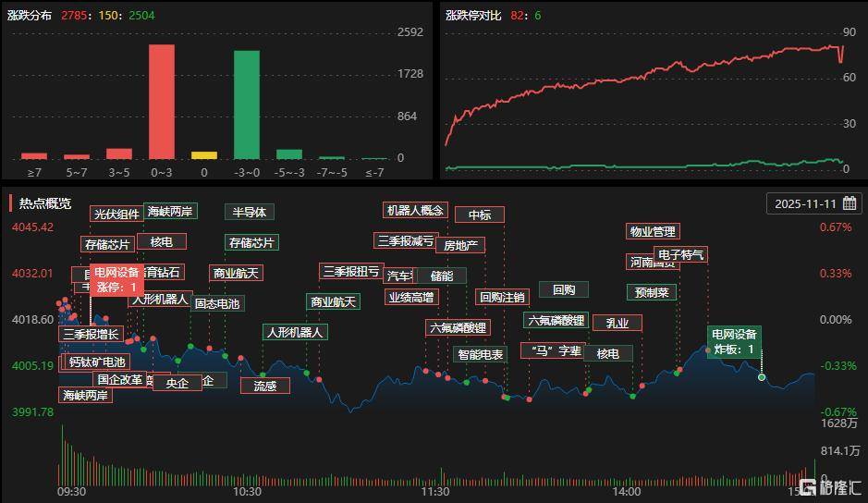Screen dimensions: 868x503
Task: Click the tall green -3~0 distribution bar
Action: point(246,104)
